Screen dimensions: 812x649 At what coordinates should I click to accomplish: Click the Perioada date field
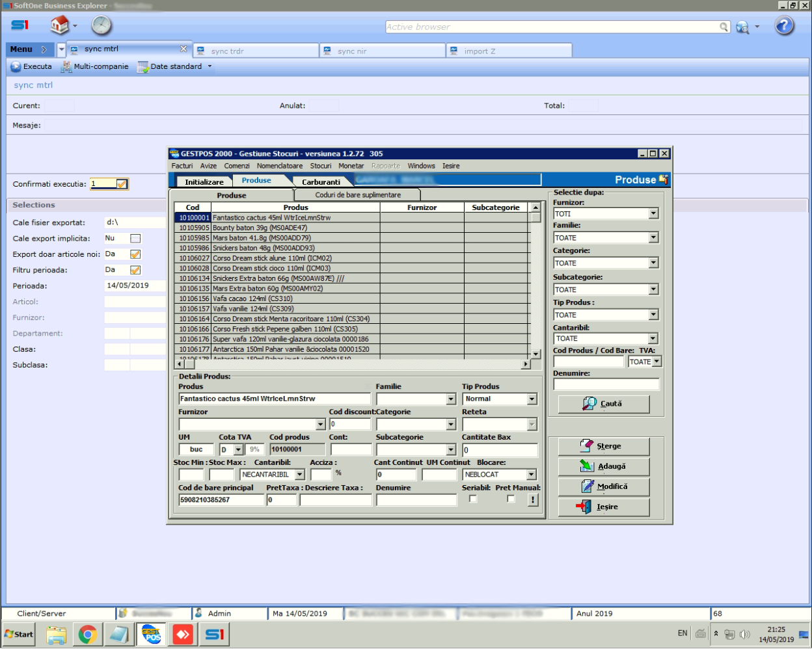[135, 285]
